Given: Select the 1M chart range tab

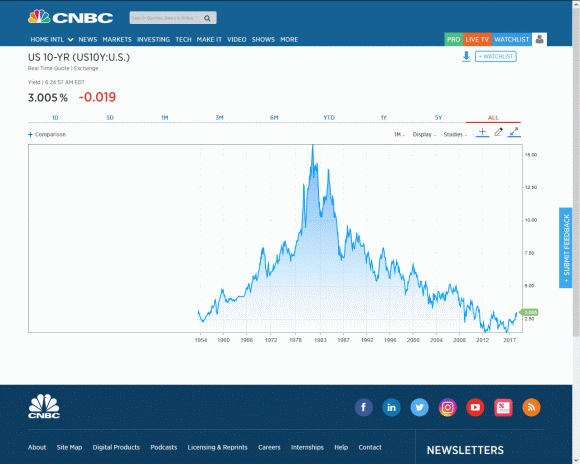Looking at the screenshot, I should click(x=165, y=118).
